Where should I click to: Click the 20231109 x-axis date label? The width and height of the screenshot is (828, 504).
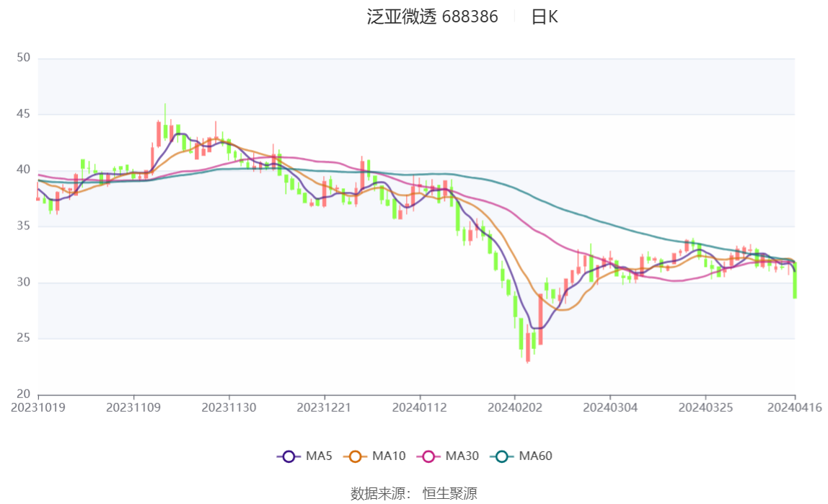point(133,408)
